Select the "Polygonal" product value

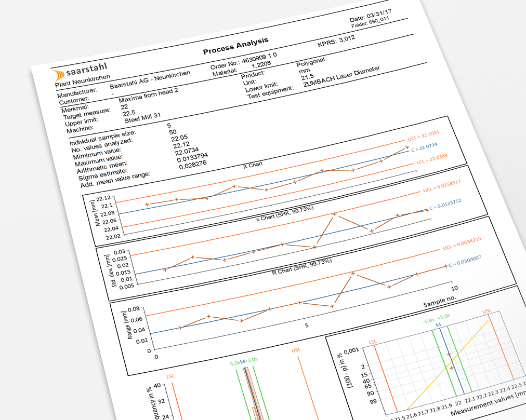tap(311, 62)
